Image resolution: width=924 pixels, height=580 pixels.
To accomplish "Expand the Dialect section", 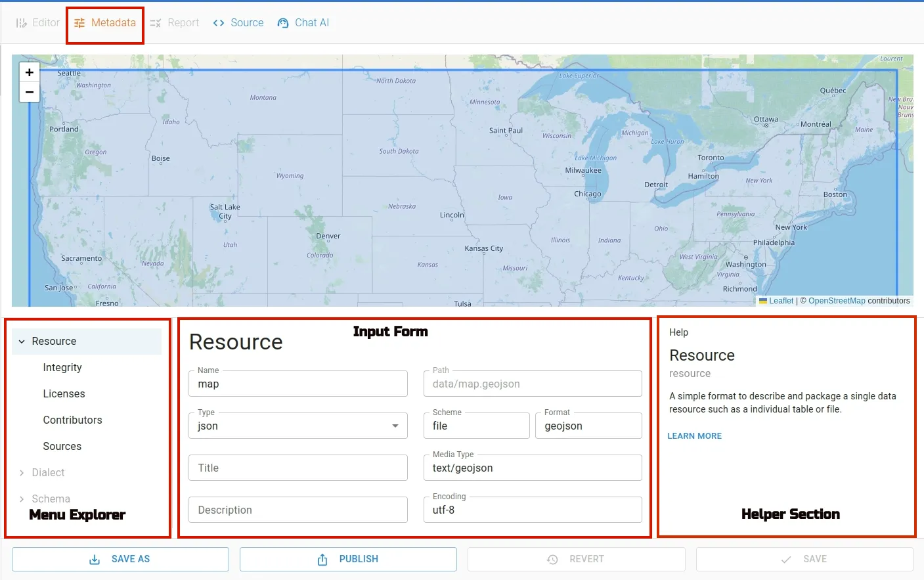I will pyautogui.click(x=20, y=472).
